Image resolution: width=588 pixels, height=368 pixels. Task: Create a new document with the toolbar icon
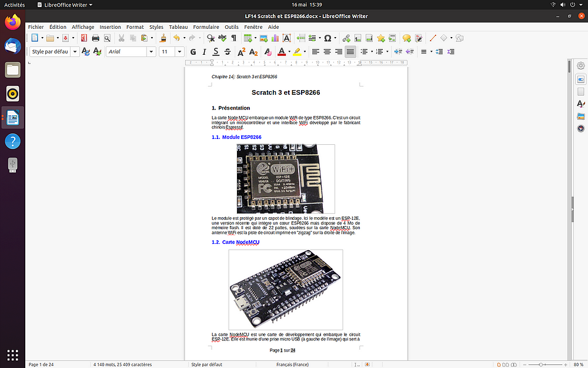click(35, 38)
